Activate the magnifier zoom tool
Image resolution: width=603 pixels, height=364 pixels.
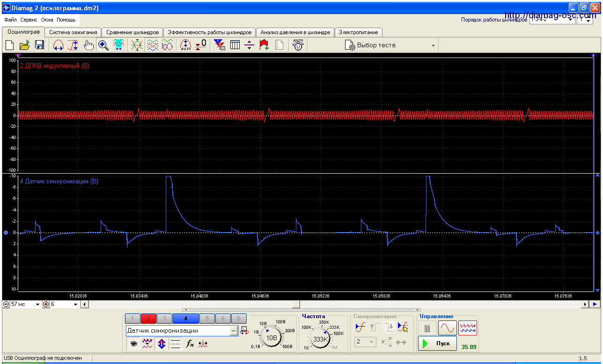103,45
